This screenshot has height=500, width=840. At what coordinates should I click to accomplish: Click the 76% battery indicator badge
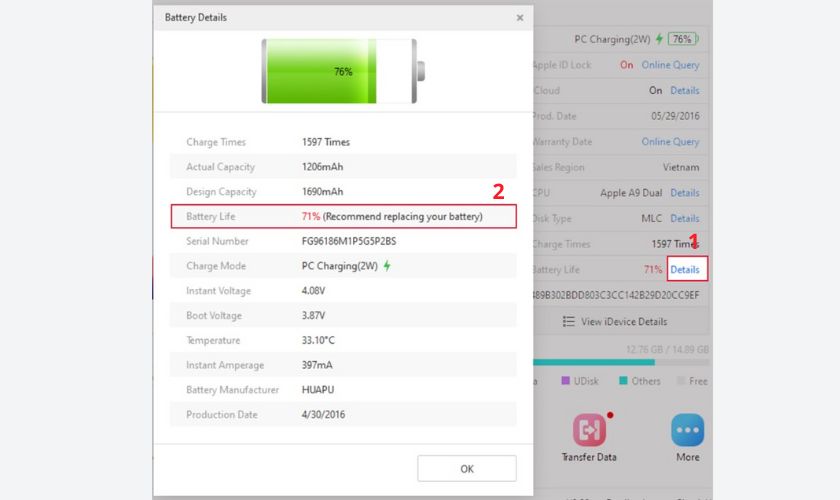[x=683, y=39]
